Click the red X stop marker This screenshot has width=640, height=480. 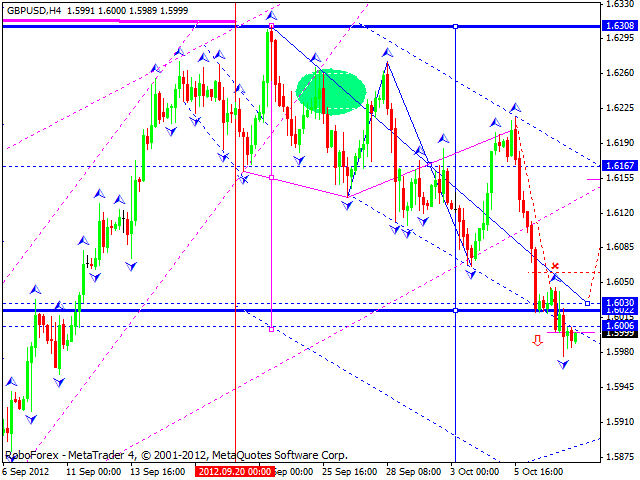pos(555,266)
